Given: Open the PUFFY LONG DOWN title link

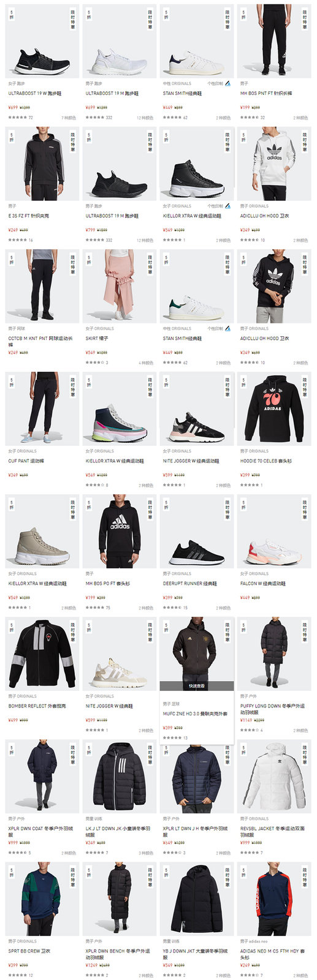Looking at the screenshot, I should 272,709.
